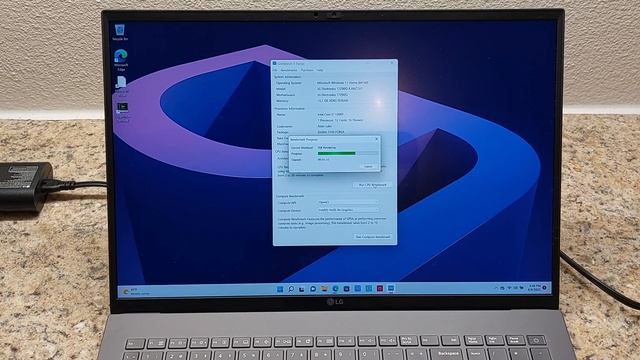Open the Microsoft Edge desktop shortcut
The height and width of the screenshot is (360, 640).
121,60
